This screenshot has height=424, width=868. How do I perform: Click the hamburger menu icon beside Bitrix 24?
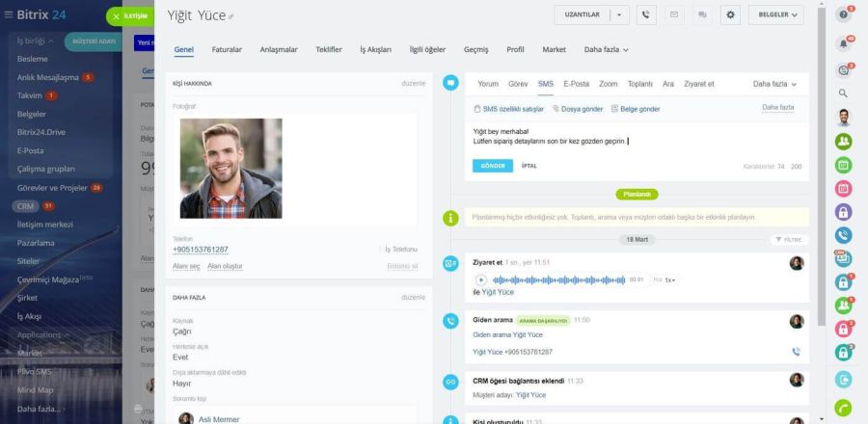click(9, 14)
